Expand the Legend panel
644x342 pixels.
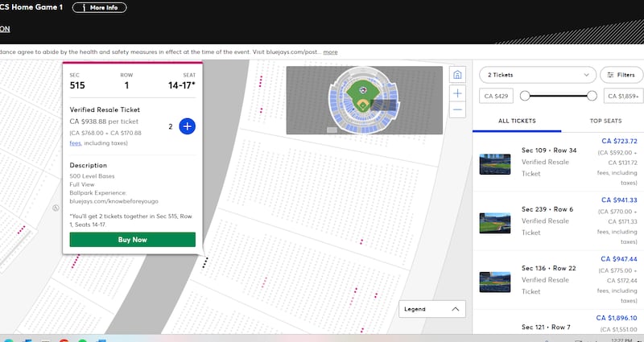432,309
